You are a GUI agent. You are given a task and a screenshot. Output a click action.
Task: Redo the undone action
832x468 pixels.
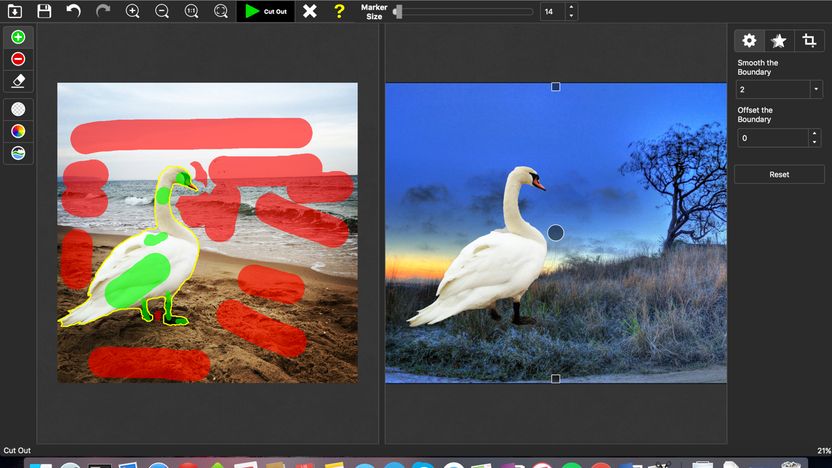pos(103,11)
